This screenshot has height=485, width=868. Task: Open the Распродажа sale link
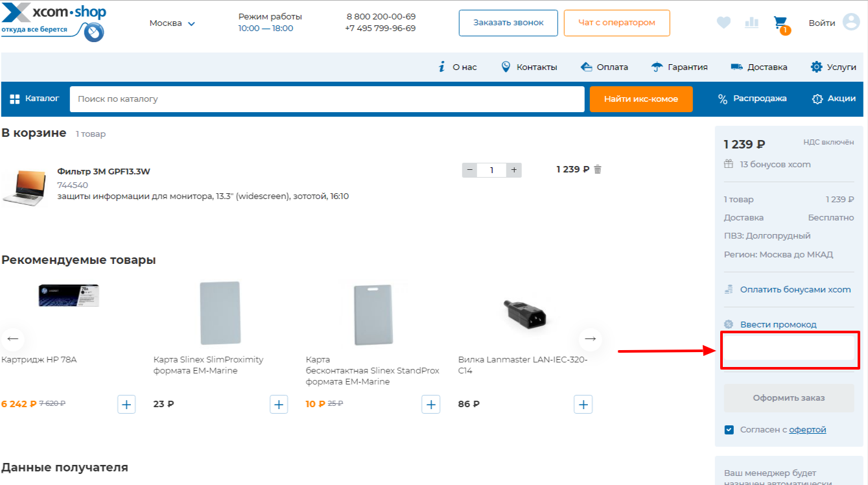pos(752,99)
